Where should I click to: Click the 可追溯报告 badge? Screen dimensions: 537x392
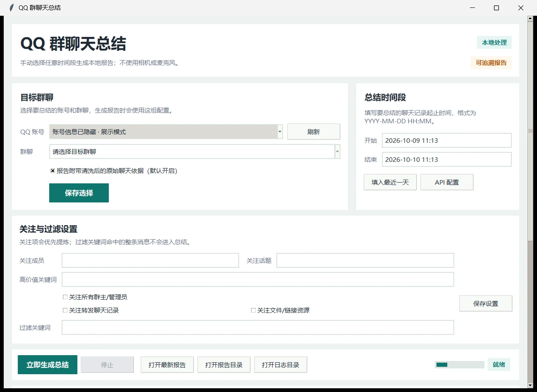point(491,63)
